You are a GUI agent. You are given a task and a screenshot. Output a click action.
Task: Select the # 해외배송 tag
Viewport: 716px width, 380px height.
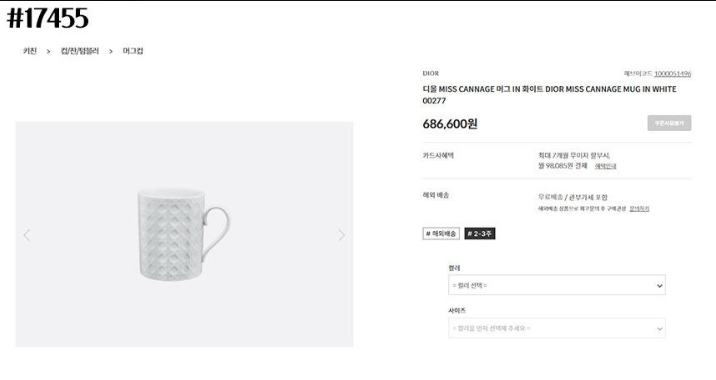point(441,233)
